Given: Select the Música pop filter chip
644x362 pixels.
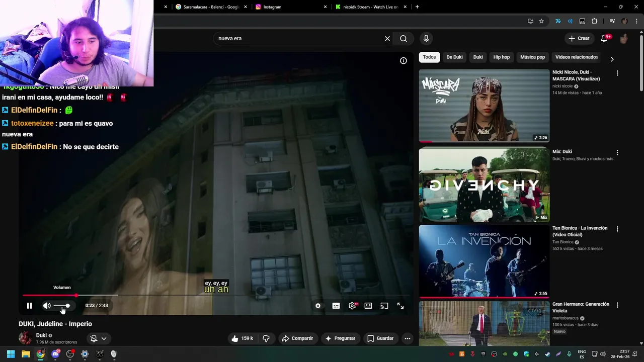Looking at the screenshot, I should coord(533,57).
